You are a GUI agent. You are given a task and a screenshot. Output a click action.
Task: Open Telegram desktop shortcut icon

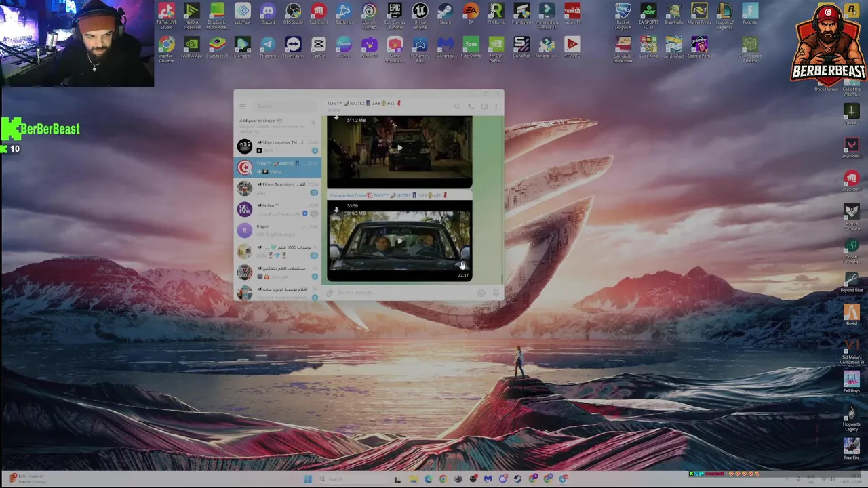[268, 48]
